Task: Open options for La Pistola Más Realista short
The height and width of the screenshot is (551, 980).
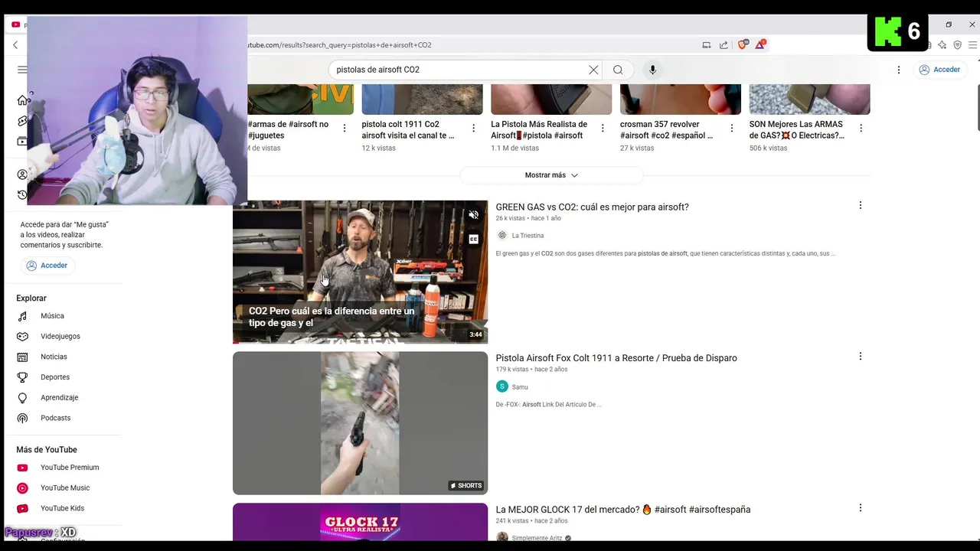Action: point(603,128)
